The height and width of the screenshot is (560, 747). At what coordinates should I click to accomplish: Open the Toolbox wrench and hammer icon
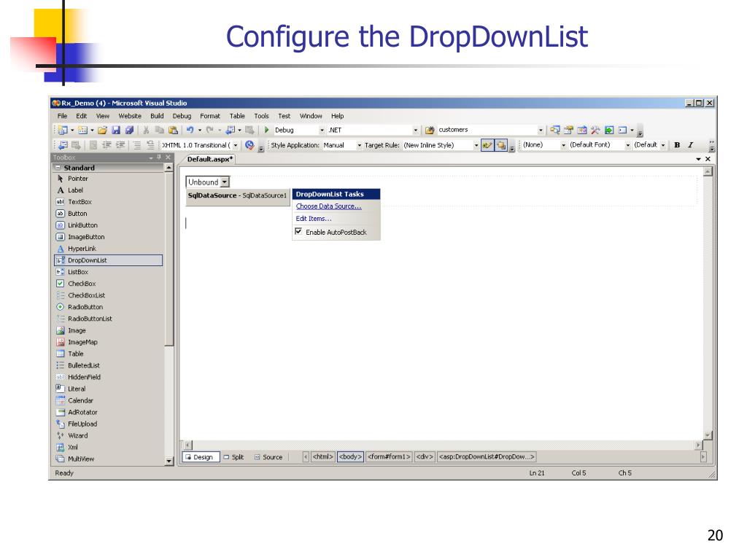click(x=595, y=130)
